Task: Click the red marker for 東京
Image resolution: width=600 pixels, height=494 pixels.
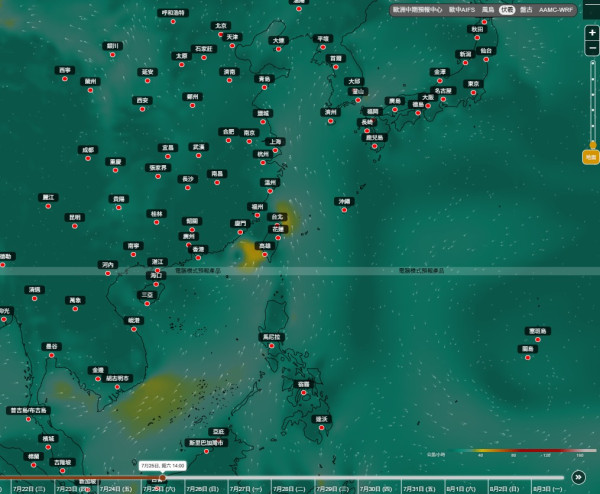Action: (x=473, y=93)
